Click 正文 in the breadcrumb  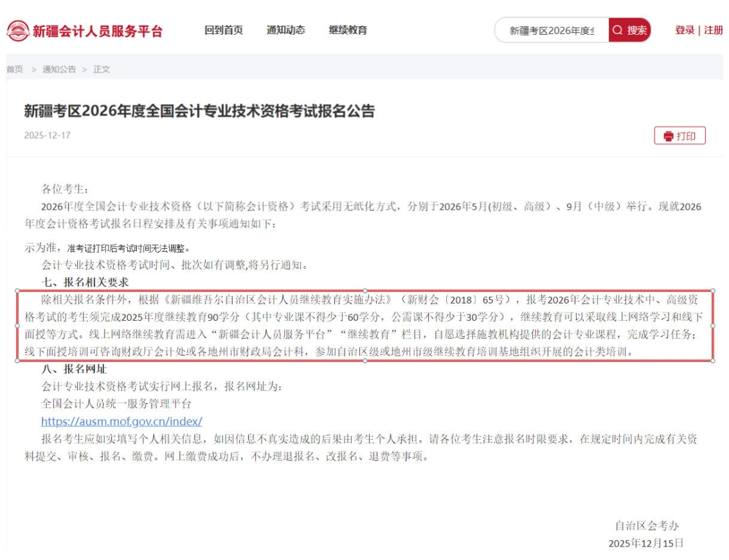102,69
